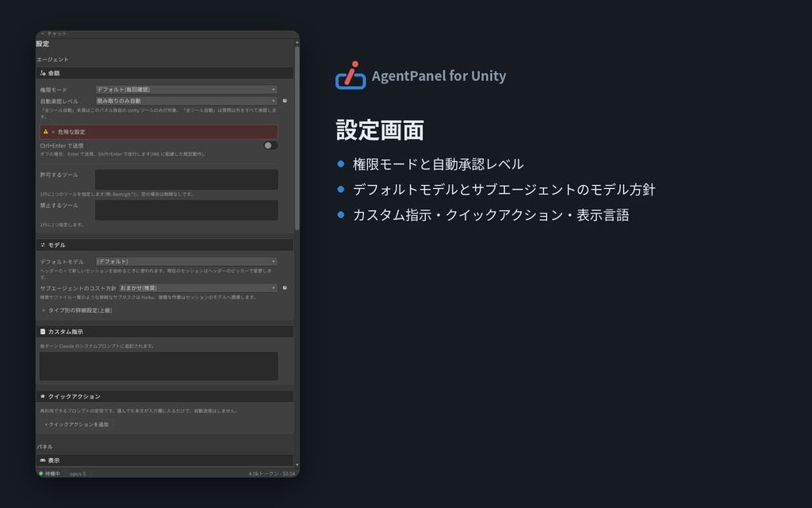The height and width of the screenshot is (508, 812).
Task: Click the settings panel vertical scrollbar
Action: [297, 138]
